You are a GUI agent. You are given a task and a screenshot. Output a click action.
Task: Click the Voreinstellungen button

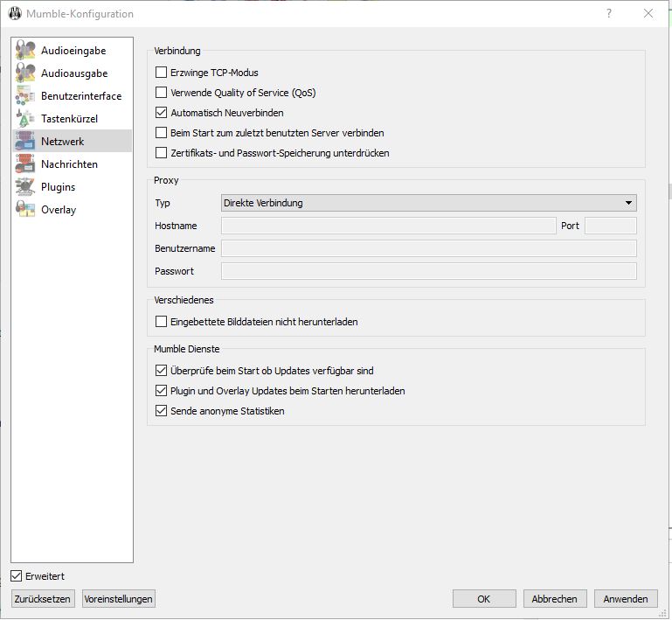[x=118, y=599]
